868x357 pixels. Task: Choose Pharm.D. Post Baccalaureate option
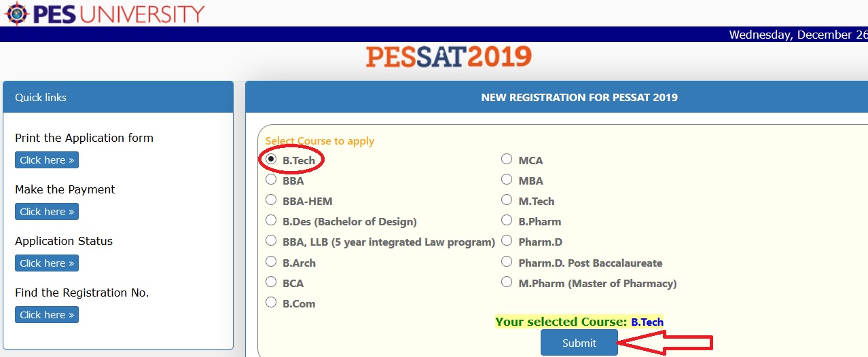click(x=507, y=261)
